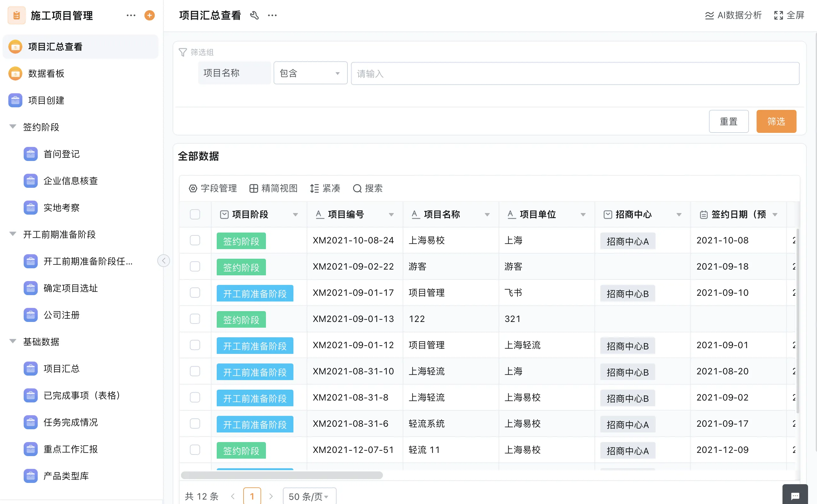Open the 筛选组 filter funnel icon

pyautogui.click(x=183, y=52)
